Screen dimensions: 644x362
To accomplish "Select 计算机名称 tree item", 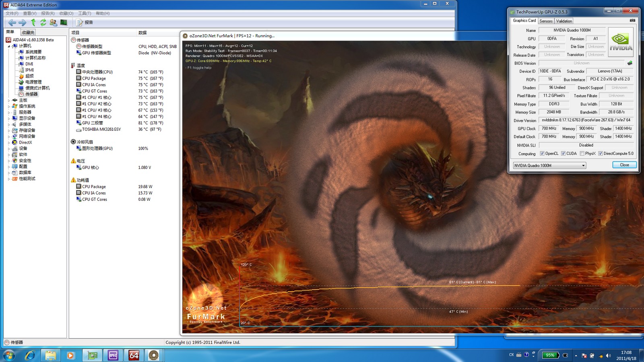I will click(x=35, y=58).
